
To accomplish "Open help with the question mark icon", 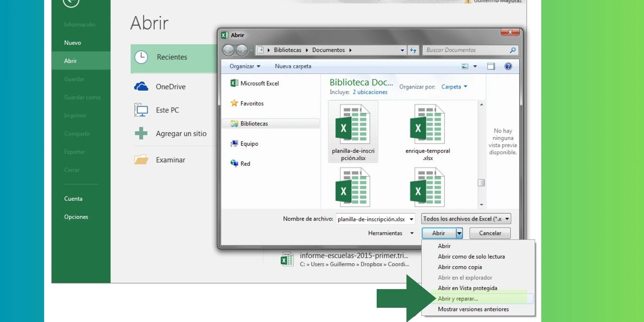I will [x=508, y=66].
